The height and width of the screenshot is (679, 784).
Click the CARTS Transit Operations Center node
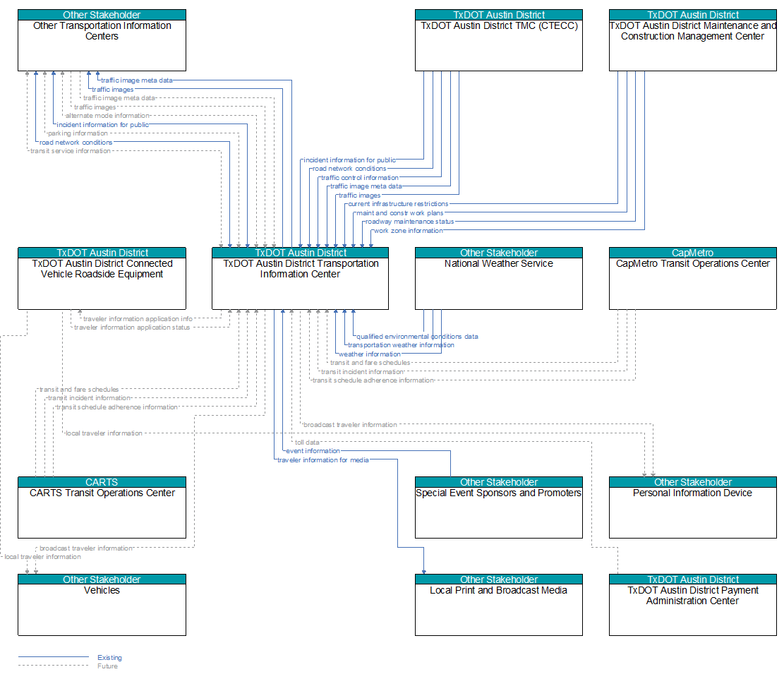tap(102, 507)
